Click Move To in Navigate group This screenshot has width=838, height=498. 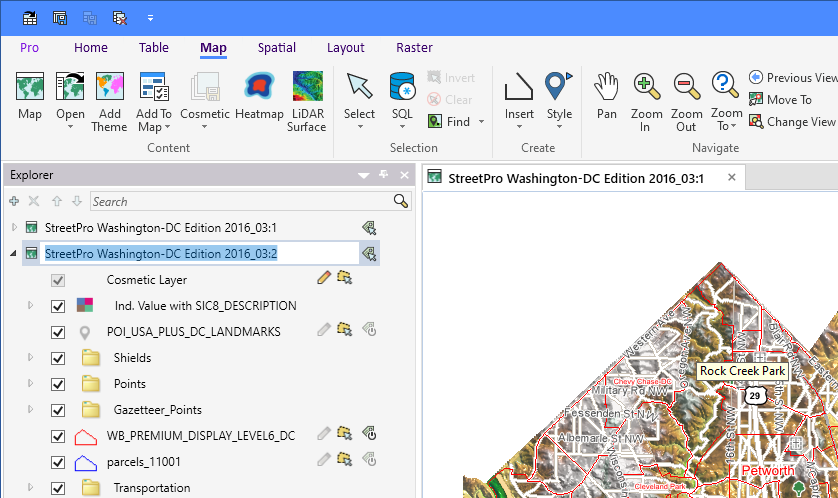(781, 99)
